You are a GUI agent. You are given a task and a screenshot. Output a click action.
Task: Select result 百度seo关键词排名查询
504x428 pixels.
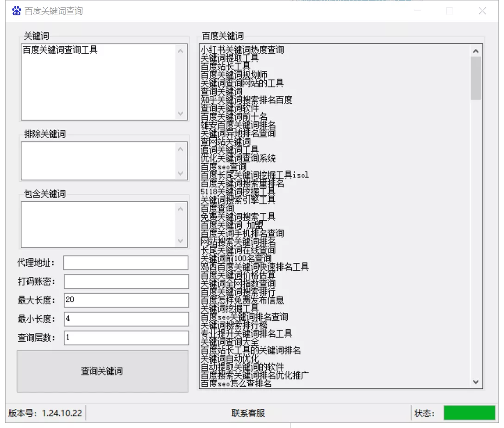(244, 317)
